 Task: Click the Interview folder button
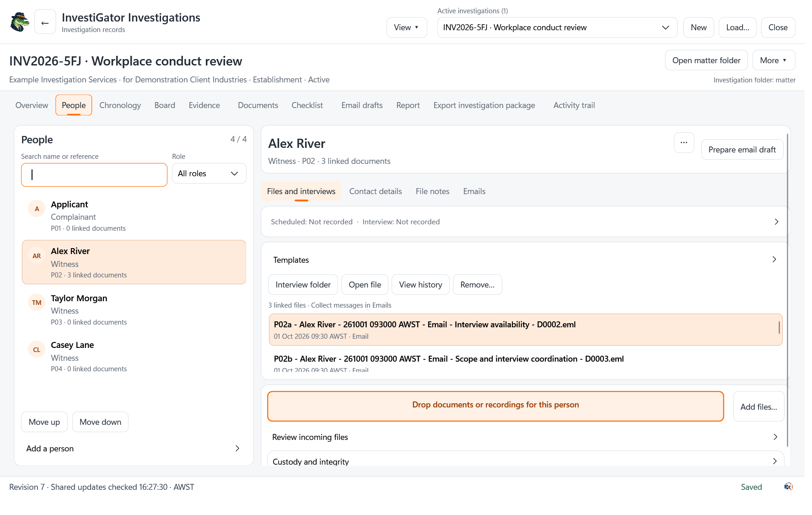click(x=303, y=285)
